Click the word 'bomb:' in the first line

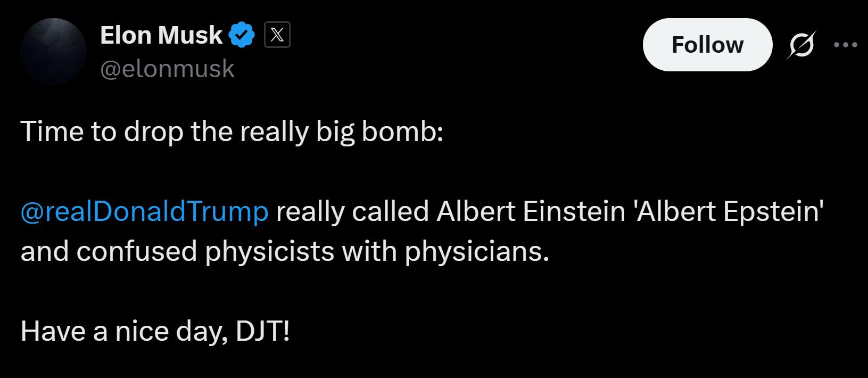coord(402,132)
